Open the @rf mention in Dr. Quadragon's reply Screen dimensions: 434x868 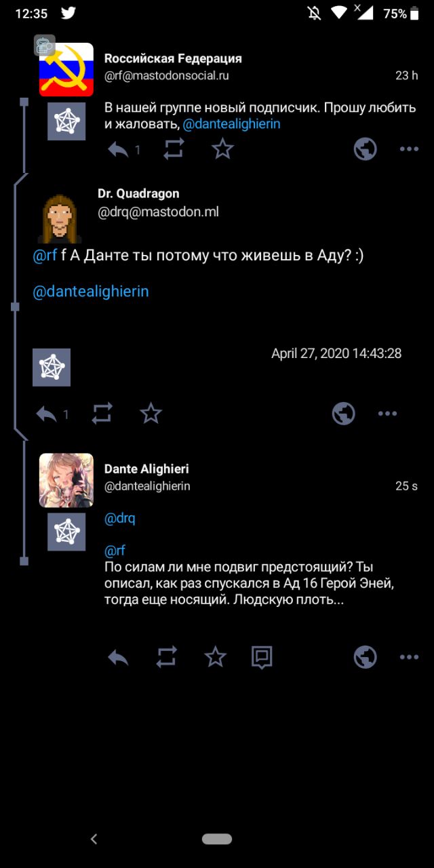(x=45, y=256)
